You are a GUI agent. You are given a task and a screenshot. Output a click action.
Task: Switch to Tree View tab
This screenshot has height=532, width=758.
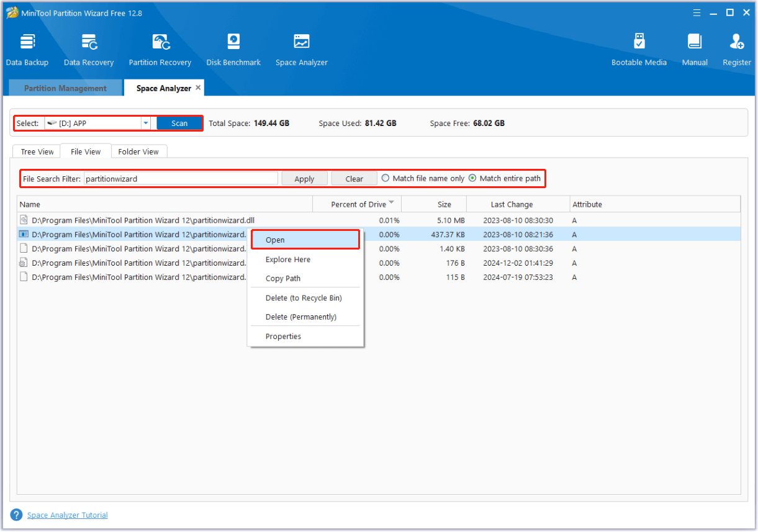pyautogui.click(x=37, y=151)
